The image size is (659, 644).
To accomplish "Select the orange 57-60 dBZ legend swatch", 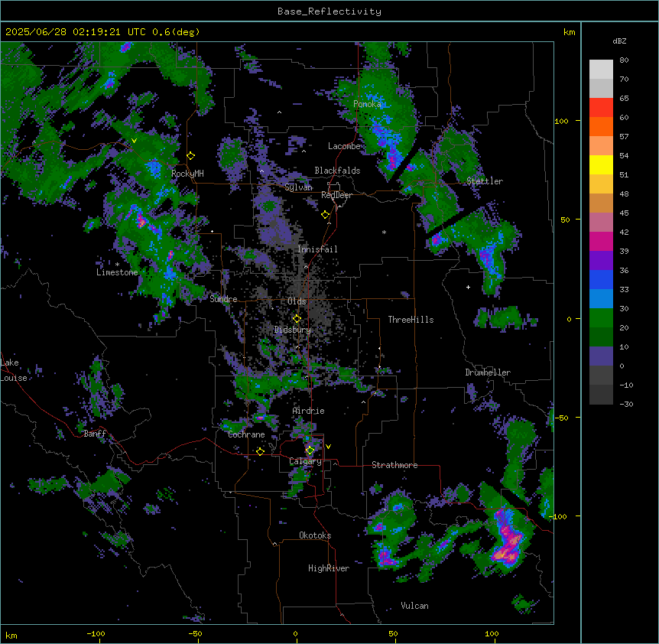I will tap(601, 126).
